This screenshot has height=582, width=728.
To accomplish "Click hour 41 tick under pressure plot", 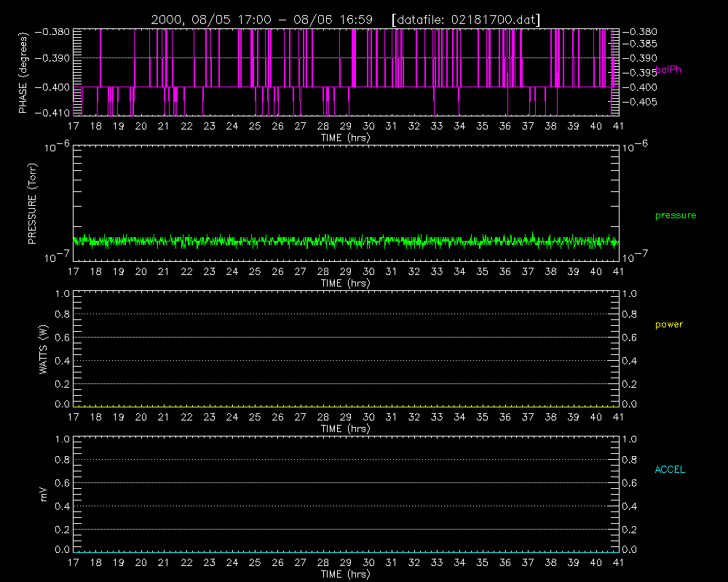I will [x=618, y=271].
